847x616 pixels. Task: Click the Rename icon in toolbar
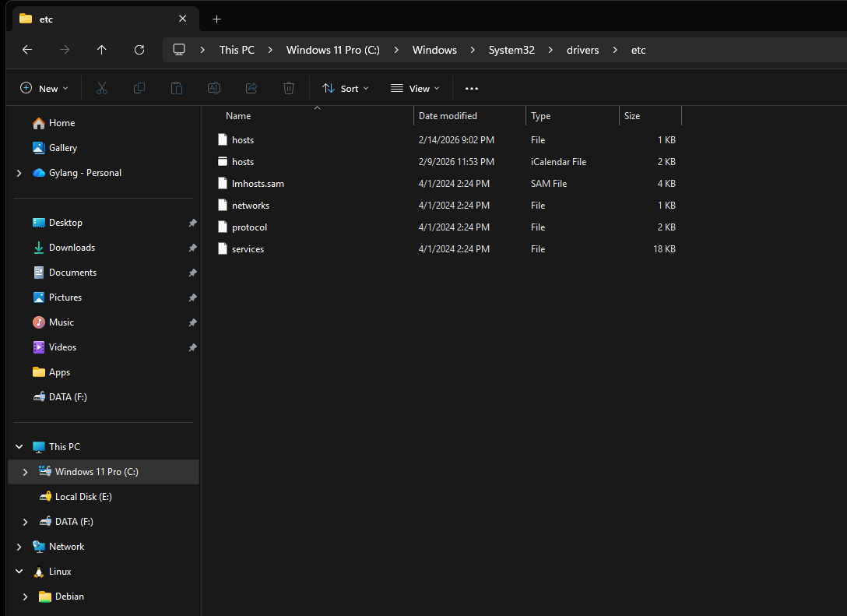click(214, 89)
